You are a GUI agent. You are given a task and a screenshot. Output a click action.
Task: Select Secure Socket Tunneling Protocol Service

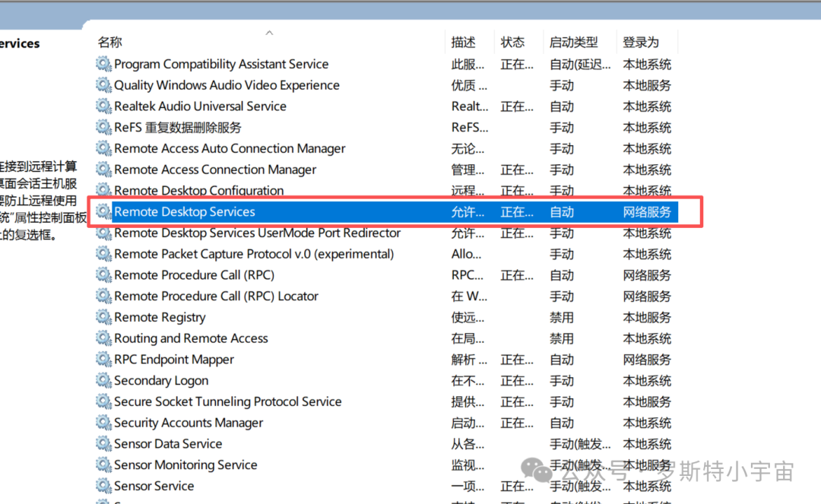coord(228,401)
